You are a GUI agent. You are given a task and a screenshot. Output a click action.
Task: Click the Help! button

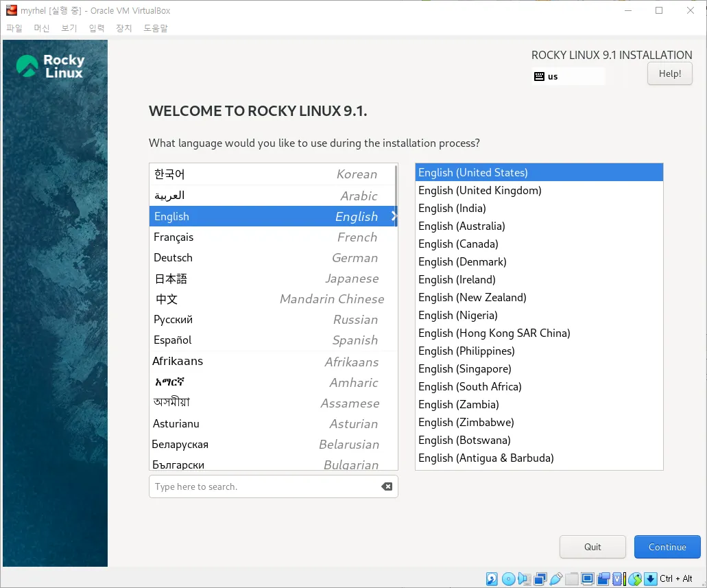point(669,73)
